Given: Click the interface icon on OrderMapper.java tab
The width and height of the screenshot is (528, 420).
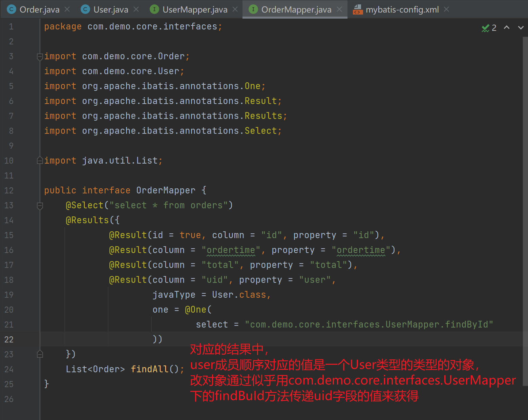Looking at the screenshot, I should tap(253, 9).
